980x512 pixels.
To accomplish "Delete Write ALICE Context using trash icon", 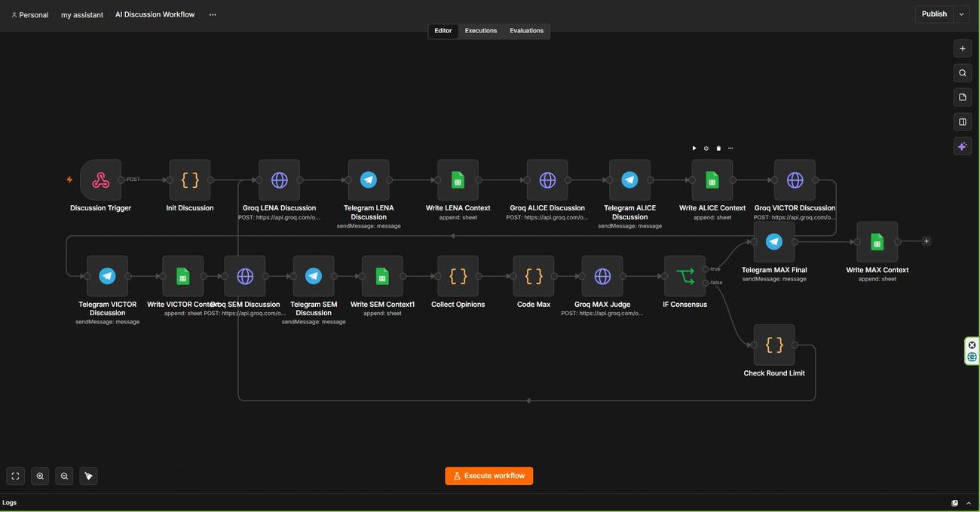I will pyautogui.click(x=718, y=149).
